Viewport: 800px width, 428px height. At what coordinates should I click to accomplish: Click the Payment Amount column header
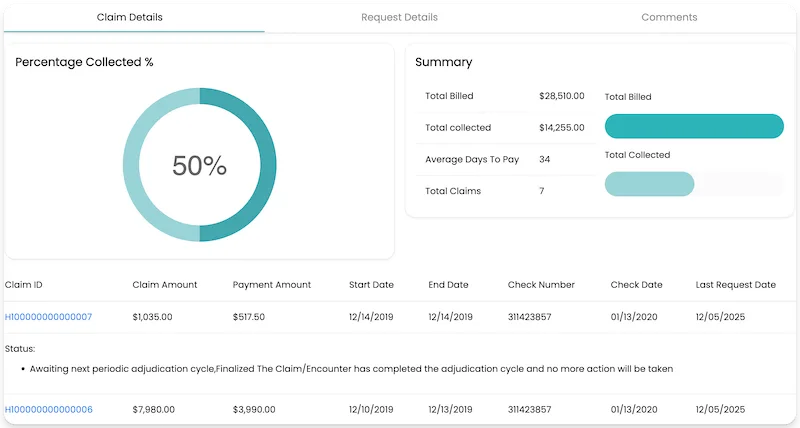271,285
